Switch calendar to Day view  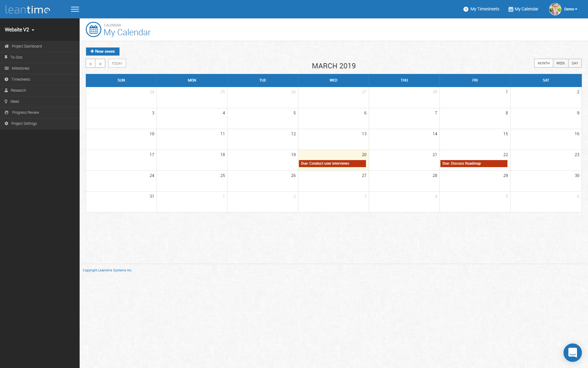[575, 63]
